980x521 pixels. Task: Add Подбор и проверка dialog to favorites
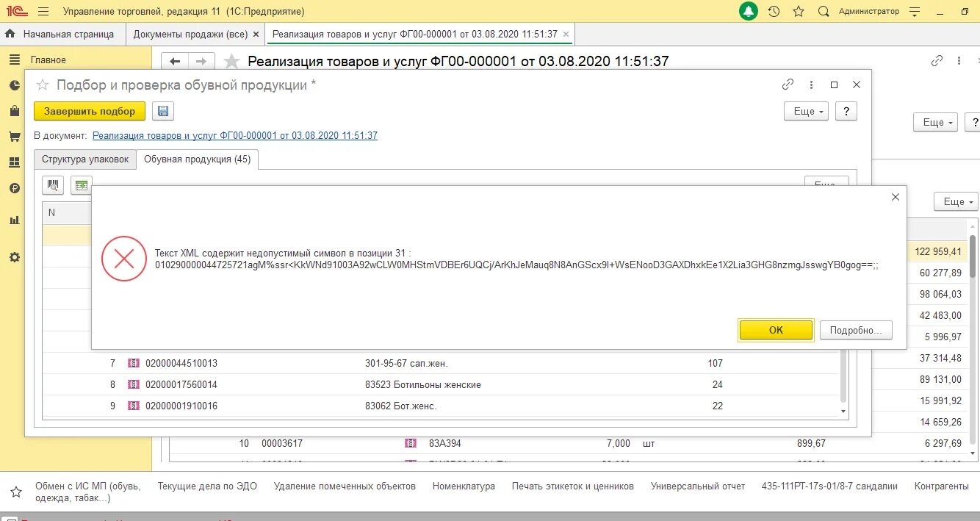click(x=43, y=85)
